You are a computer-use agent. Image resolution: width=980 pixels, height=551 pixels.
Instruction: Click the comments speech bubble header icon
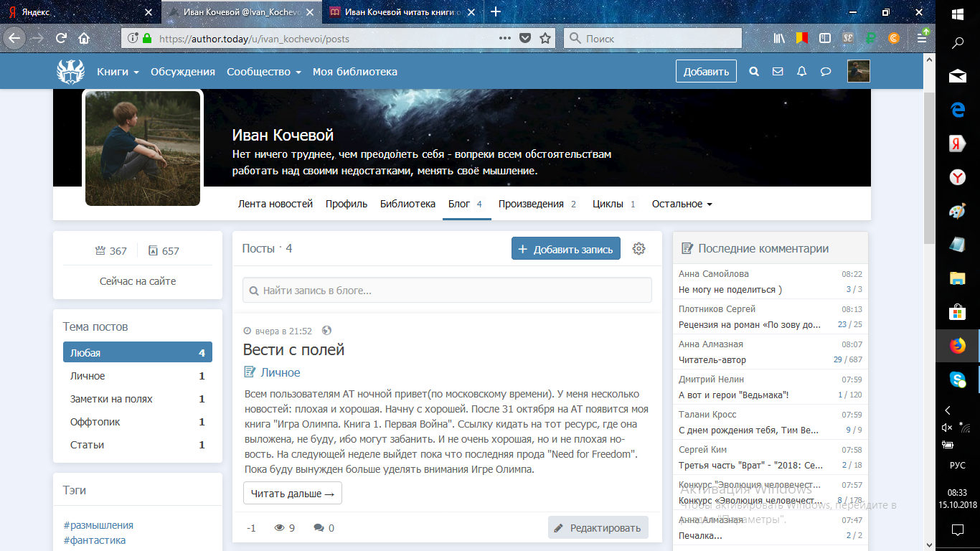coord(826,72)
